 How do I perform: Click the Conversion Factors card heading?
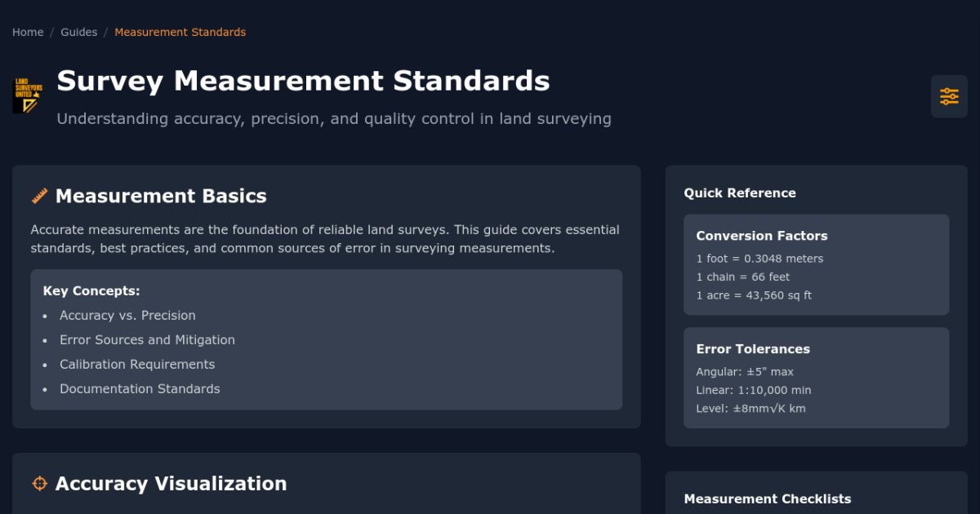pos(761,236)
